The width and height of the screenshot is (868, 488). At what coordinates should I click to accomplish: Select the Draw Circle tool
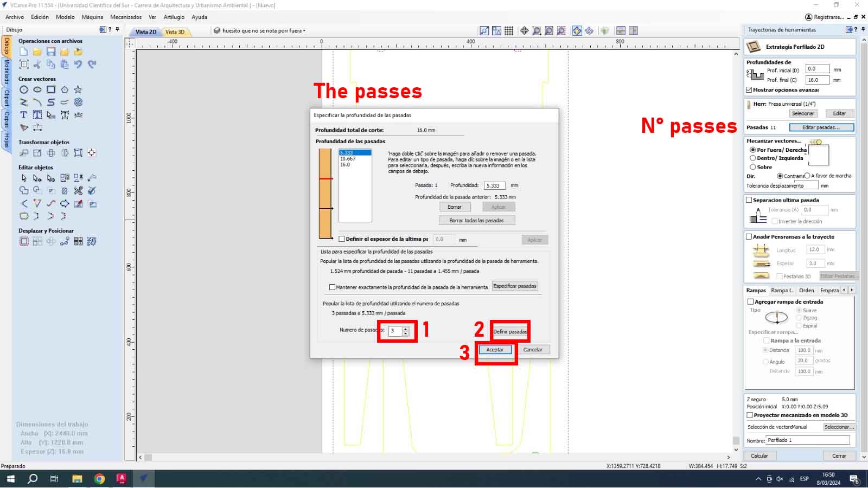tap(24, 89)
